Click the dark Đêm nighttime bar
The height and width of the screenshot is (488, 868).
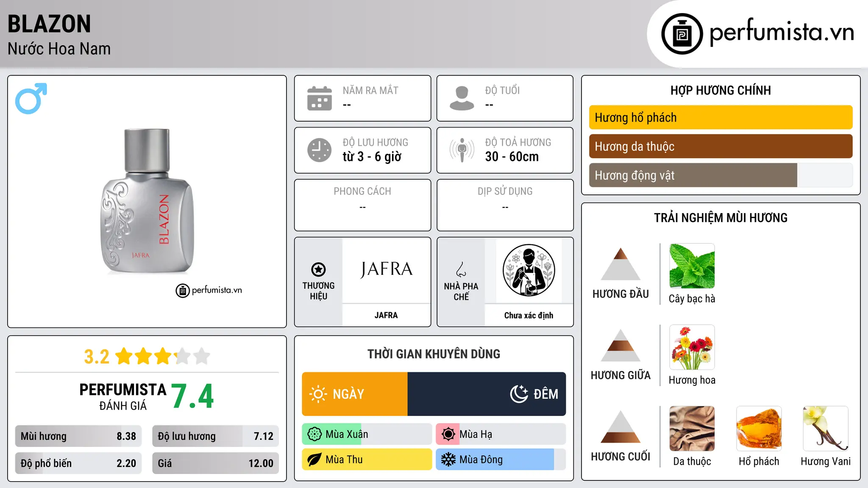[x=487, y=394]
